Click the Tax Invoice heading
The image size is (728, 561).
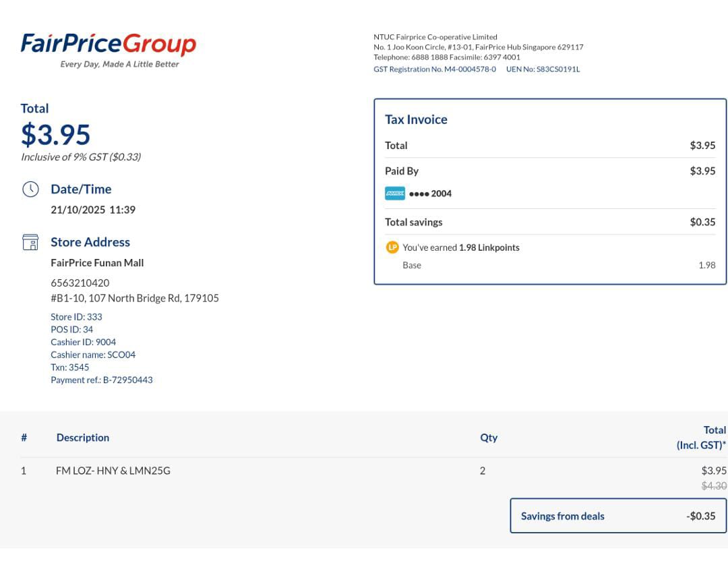click(416, 119)
